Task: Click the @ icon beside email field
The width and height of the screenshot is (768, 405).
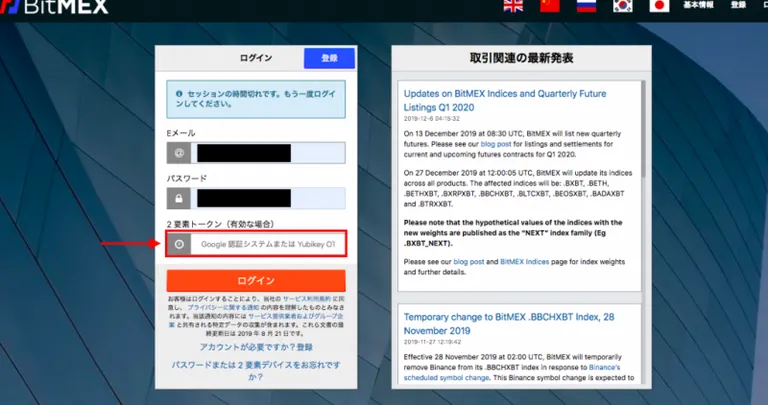Action: point(179,153)
